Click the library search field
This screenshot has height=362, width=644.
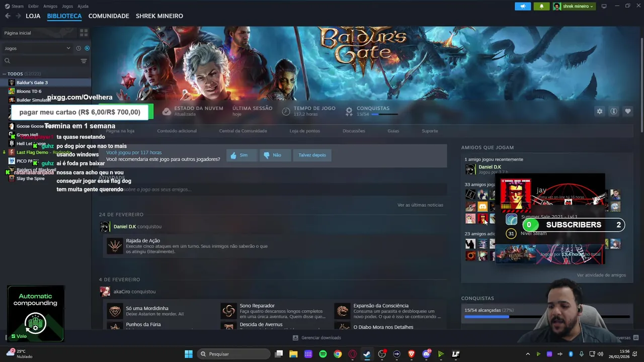click(x=40, y=60)
